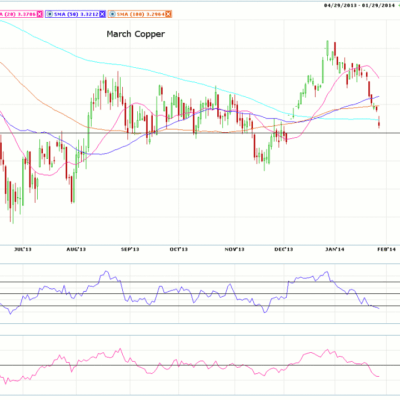Remove the SMA (20) indicator with its X
Screen dimensions: 400x400
[x=40, y=14]
